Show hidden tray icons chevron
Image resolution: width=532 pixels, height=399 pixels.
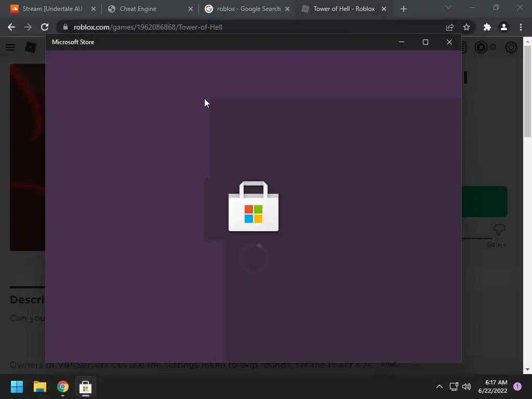click(440, 387)
